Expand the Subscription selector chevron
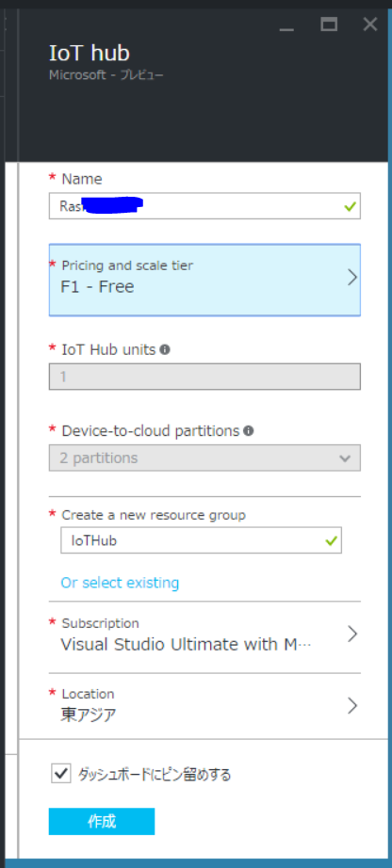The image size is (392, 868). pos(351,634)
